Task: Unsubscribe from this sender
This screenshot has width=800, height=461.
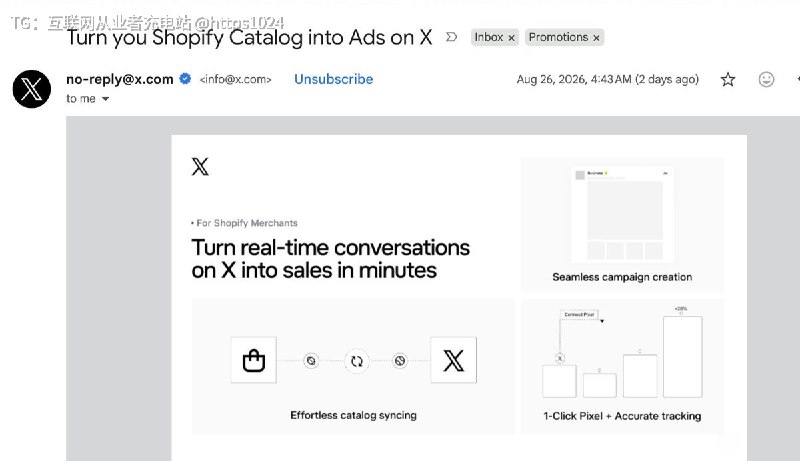Action: click(333, 79)
